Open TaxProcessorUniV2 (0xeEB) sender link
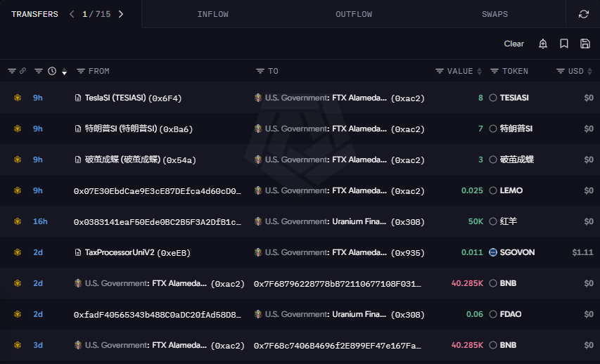Viewport: 600px width, 364px height. coord(138,252)
